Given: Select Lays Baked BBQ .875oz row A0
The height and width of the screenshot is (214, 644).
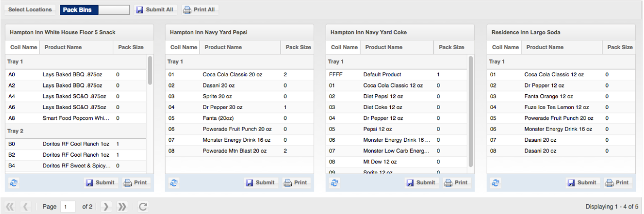Looking at the screenshot, I should 76,75.
